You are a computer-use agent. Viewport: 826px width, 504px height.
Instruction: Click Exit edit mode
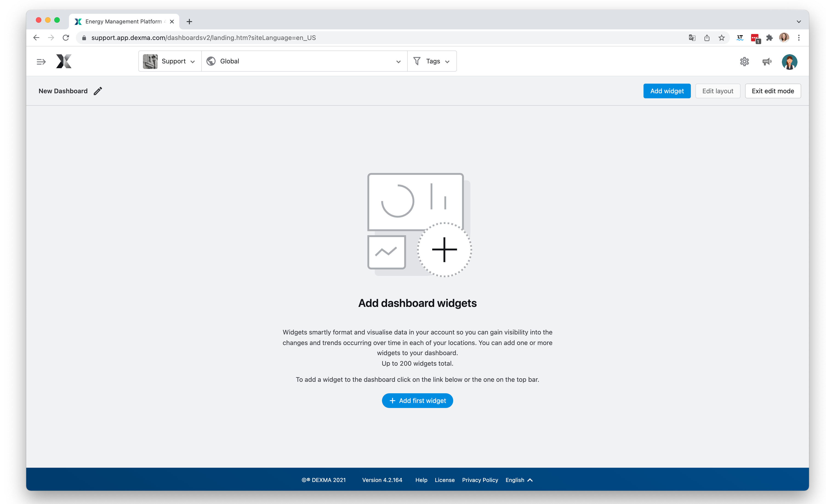click(x=773, y=91)
